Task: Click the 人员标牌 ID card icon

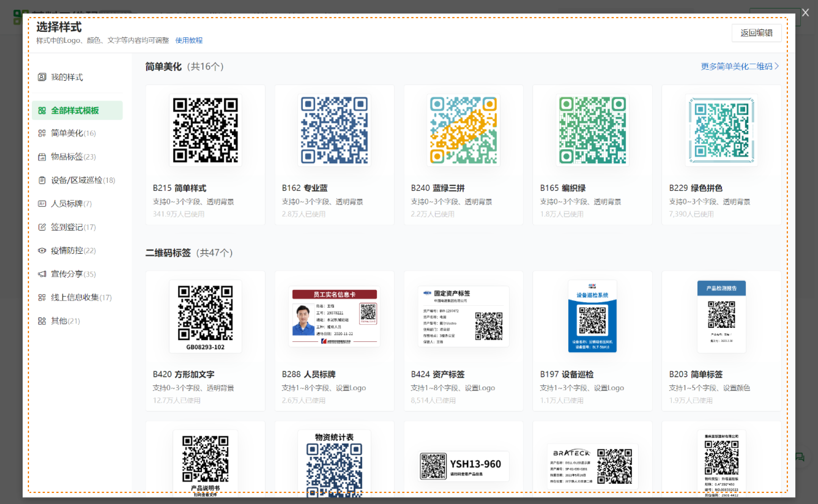Action: click(42, 203)
